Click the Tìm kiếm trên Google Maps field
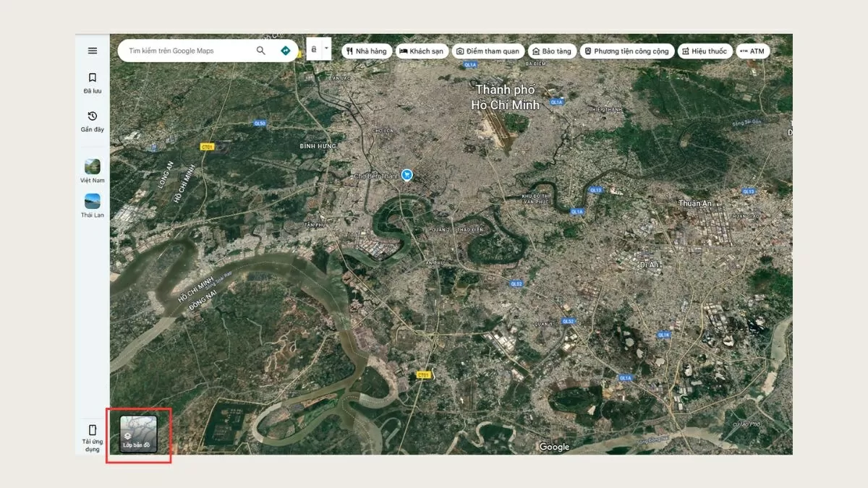 [x=188, y=51]
